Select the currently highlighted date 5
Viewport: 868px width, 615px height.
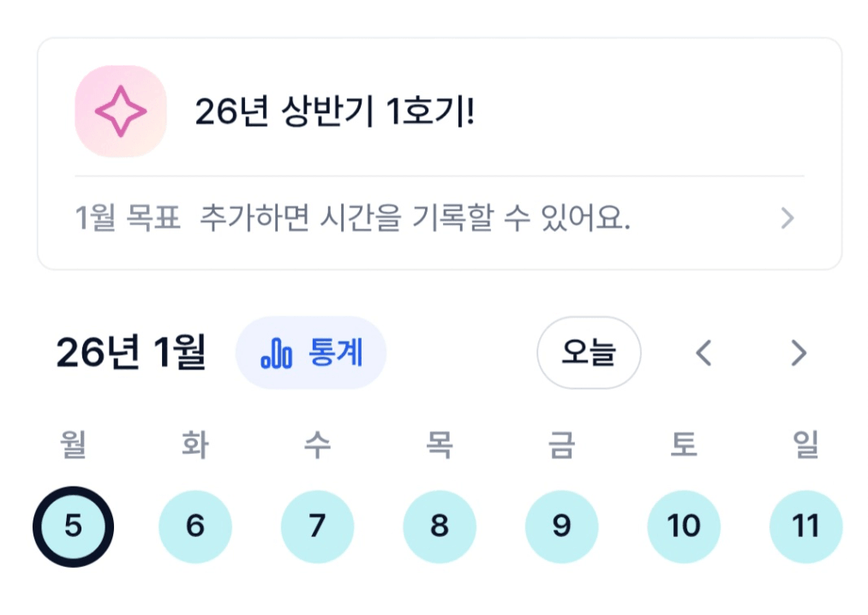[73, 526]
